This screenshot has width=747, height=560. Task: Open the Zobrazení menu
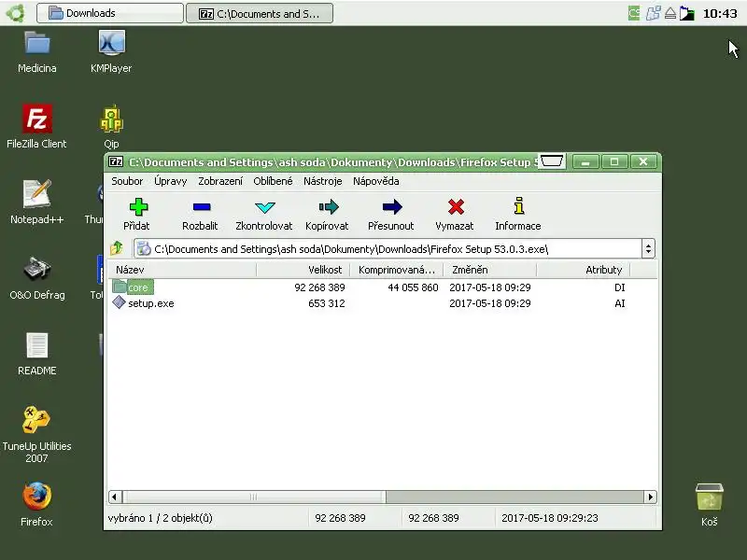pyautogui.click(x=220, y=181)
